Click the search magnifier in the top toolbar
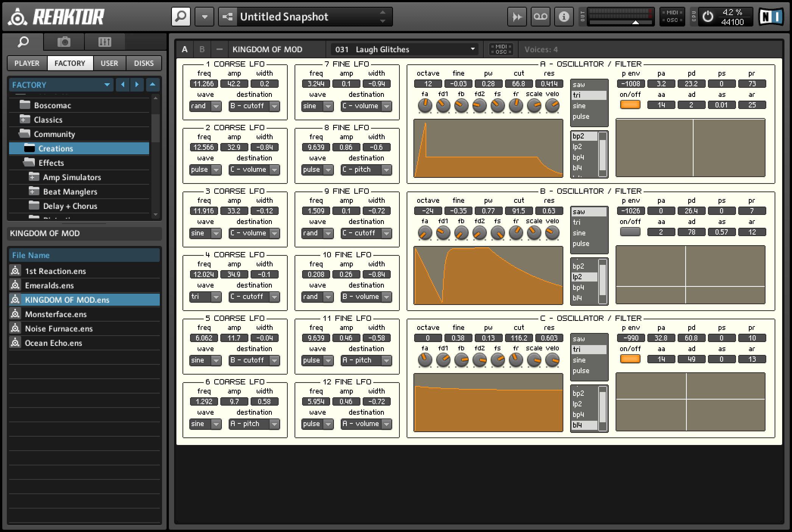Image resolution: width=792 pixels, height=532 pixels. (x=181, y=17)
